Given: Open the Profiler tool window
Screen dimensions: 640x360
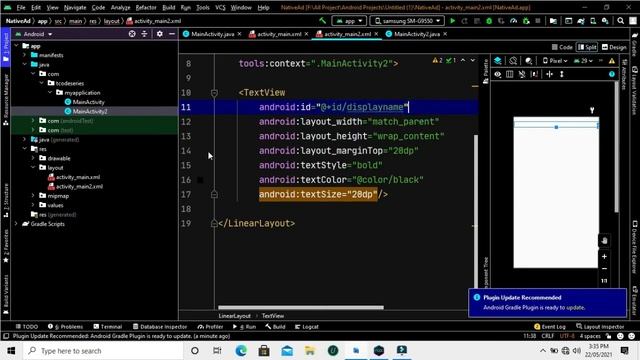Looking at the screenshot, I should click(210, 327).
